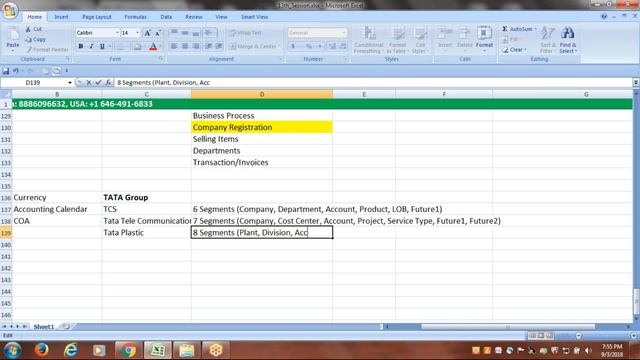Open Microsoft Office Excel Help question mark
Image resolution: width=640 pixels, height=360 pixels.
pyautogui.click(x=604, y=16)
